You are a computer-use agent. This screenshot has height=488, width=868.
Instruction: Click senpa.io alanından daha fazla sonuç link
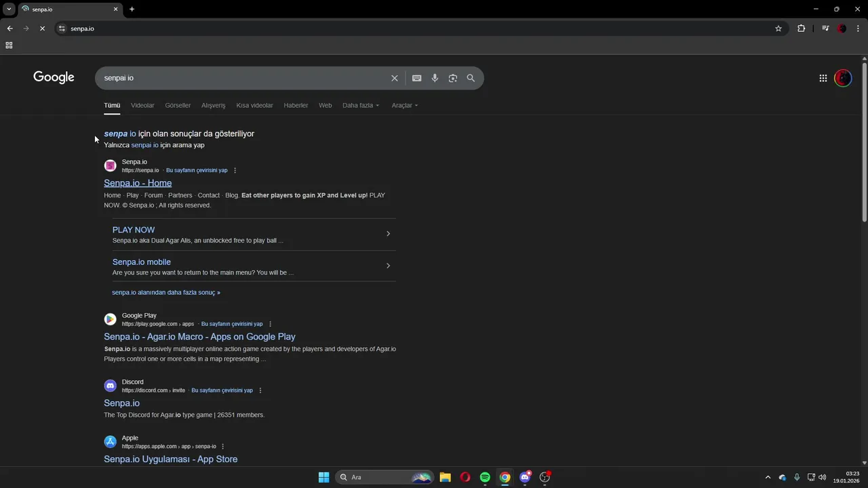click(166, 293)
